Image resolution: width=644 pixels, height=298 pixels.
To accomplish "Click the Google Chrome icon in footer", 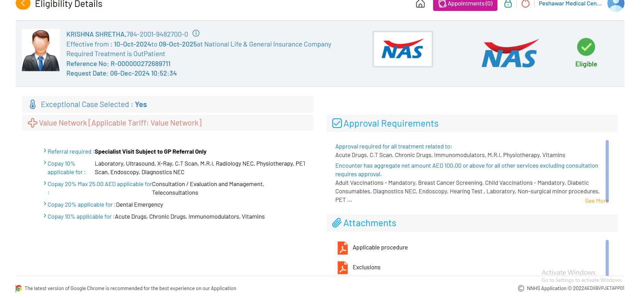I will [x=19, y=288].
